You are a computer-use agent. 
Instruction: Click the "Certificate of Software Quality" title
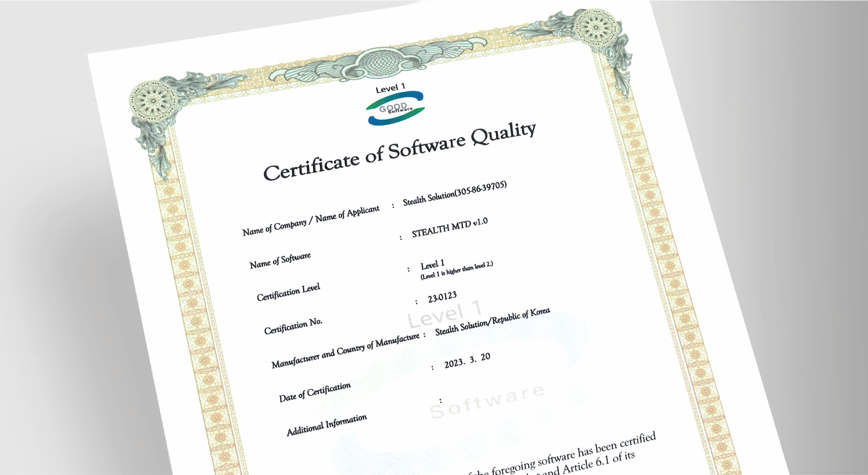pos(400,151)
